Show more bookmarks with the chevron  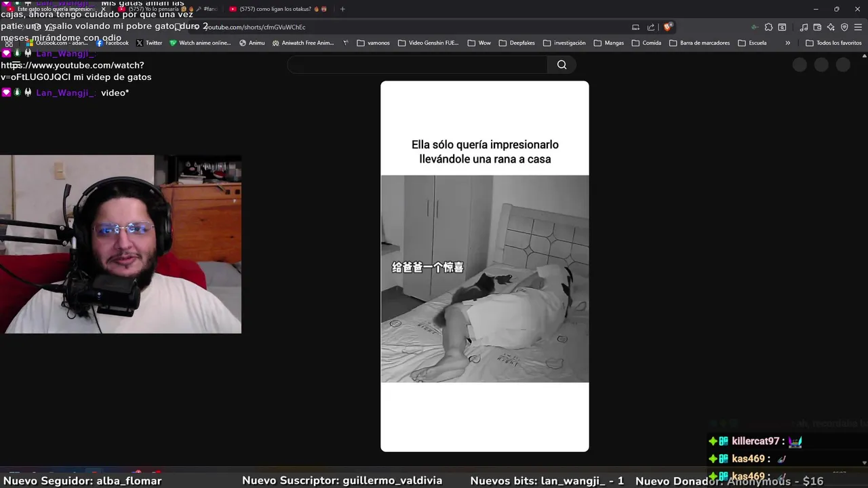coord(787,43)
